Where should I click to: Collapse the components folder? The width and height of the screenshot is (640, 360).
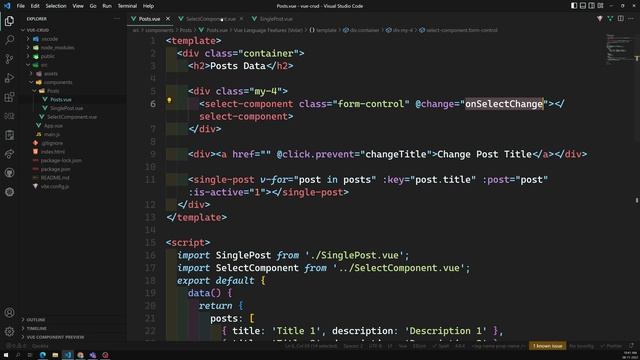pyautogui.click(x=58, y=82)
